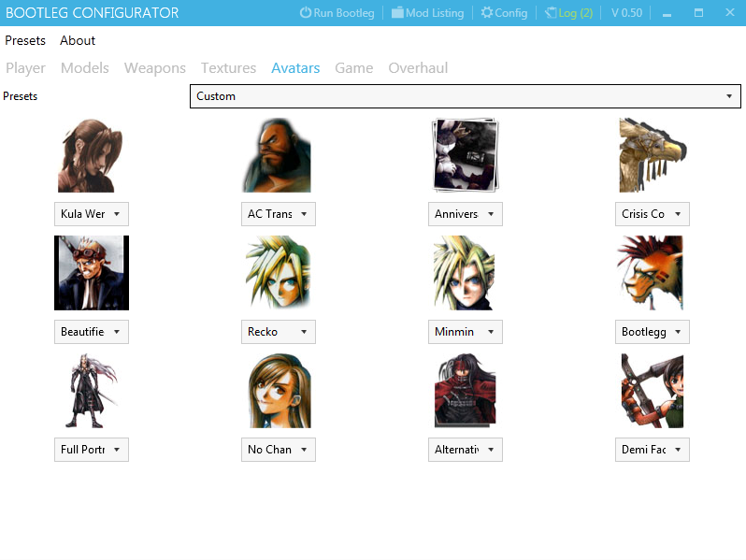Image resolution: width=746 pixels, height=560 pixels.
Task: Open the Demi Fac dropdown
Action: (653, 450)
